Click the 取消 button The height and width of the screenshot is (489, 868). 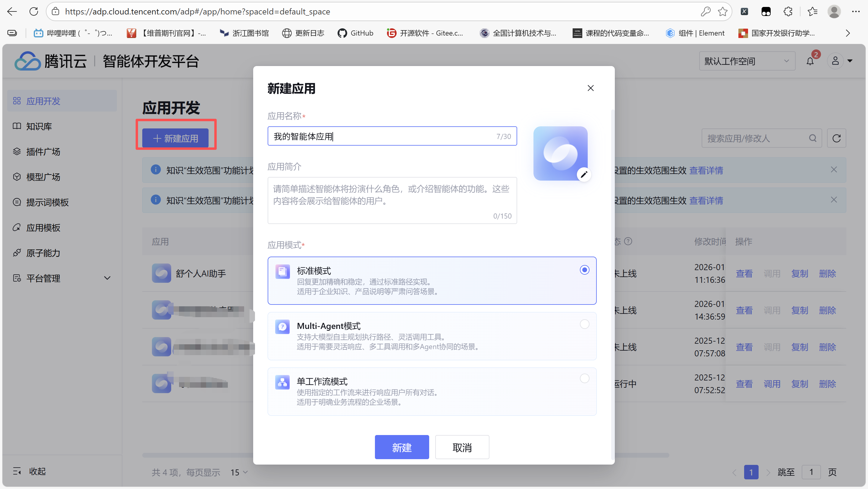tap(462, 447)
